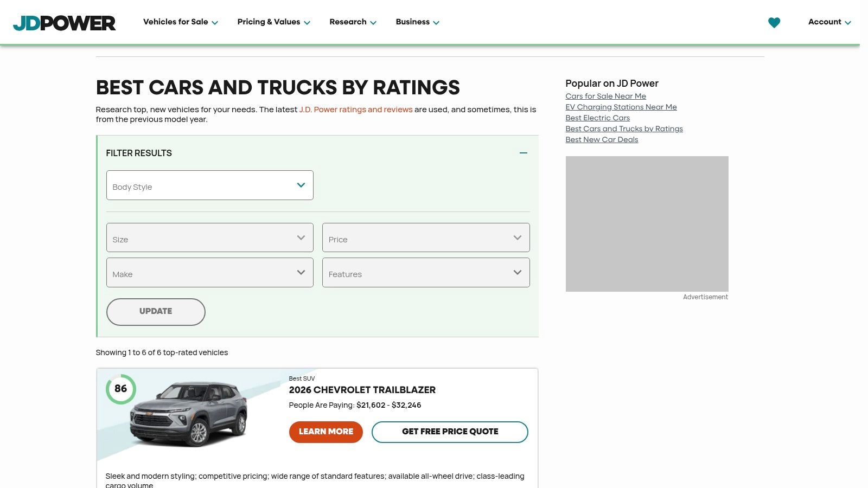
Task: Expand the Size dropdown
Action: pyautogui.click(x=210, y=237)
